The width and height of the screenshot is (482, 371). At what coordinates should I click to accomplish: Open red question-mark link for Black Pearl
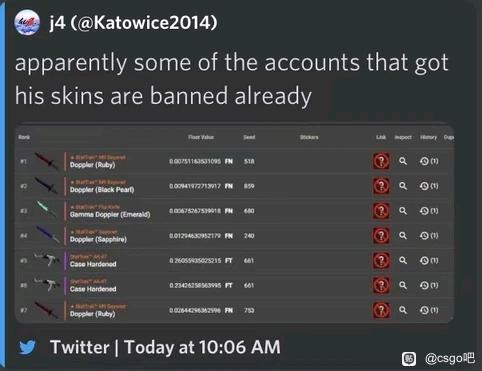[x=381, y=186]
